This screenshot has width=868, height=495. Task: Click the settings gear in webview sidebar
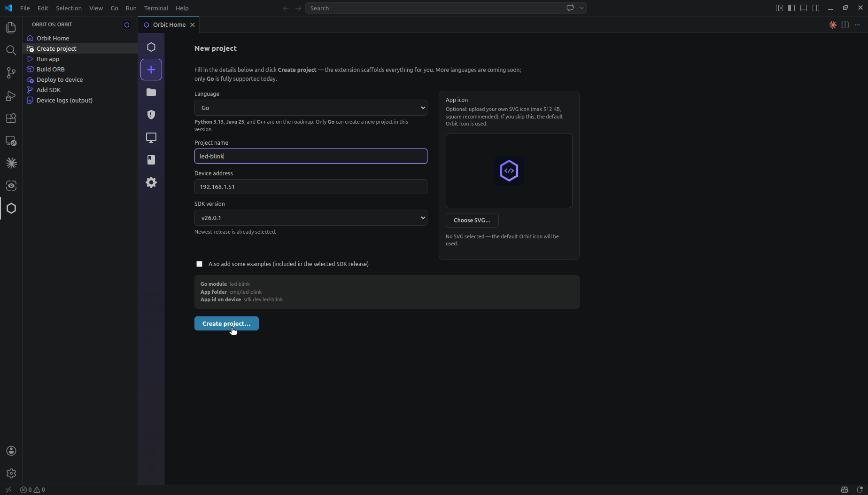151,182
